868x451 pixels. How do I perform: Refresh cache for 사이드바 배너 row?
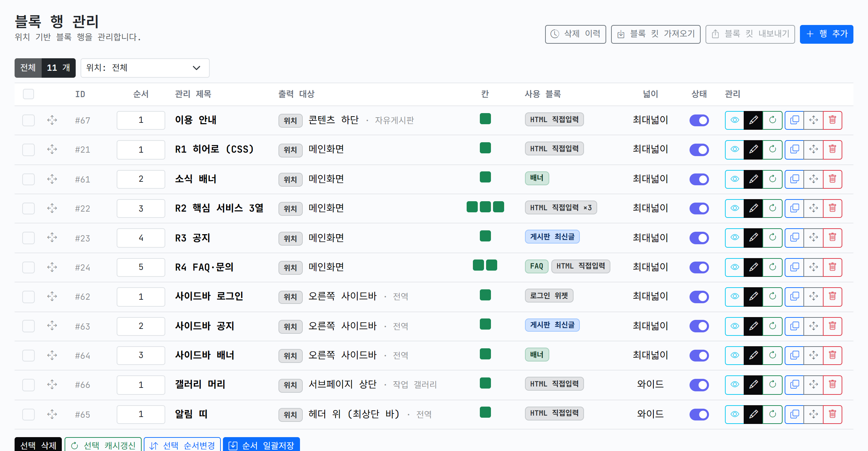click(772, 355)
